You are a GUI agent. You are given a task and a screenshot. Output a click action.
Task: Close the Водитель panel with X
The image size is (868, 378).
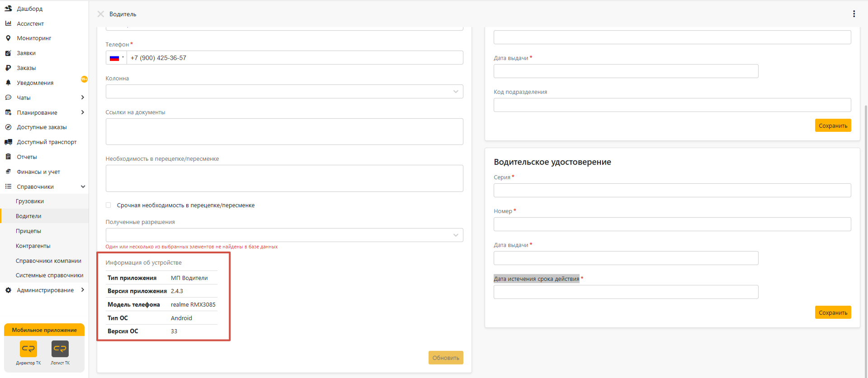[x=101, y=14]
